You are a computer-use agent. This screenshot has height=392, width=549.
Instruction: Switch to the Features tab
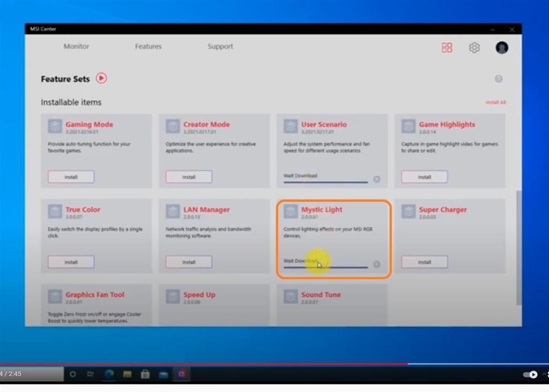click(x=148, y=46)
